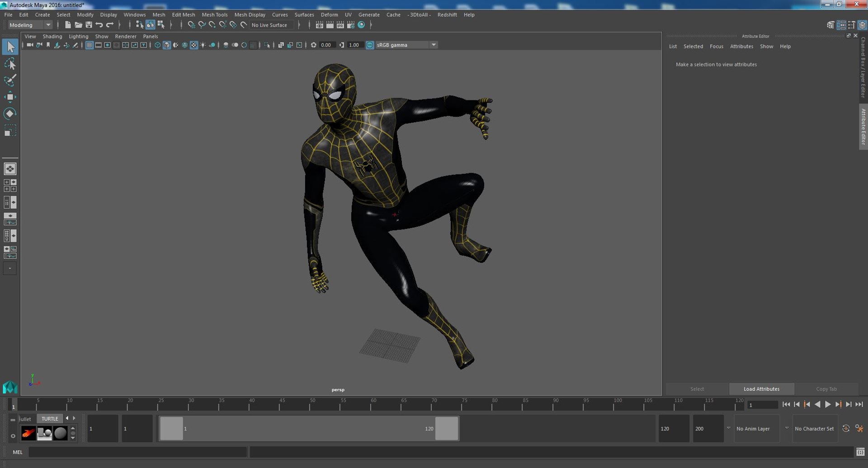Choose the Paint Selection tool
This screenshot has width=868, height=468.
pyautogui.click(x=10, y=80)
